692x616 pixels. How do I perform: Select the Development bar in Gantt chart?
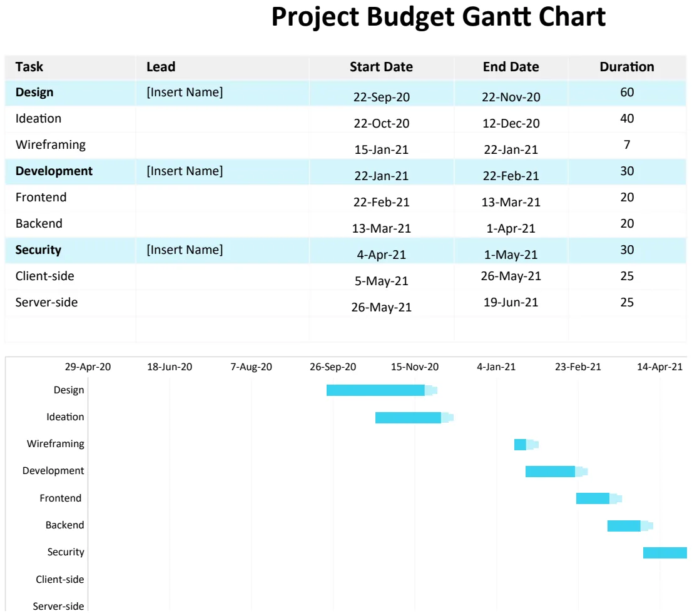(556, 472)
